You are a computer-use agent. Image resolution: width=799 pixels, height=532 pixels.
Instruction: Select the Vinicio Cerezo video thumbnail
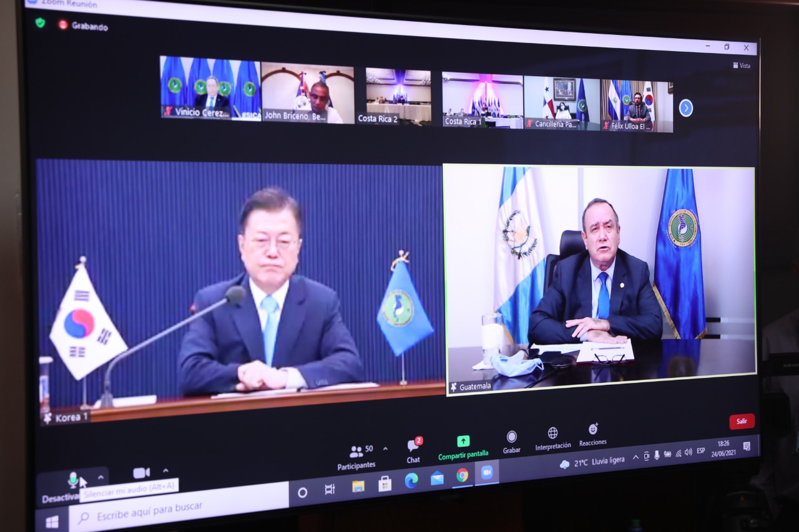click(210, 88)
